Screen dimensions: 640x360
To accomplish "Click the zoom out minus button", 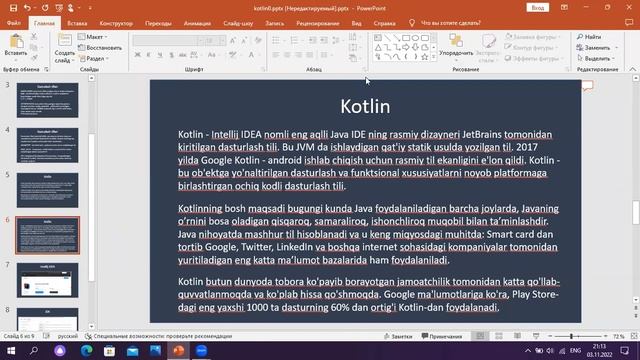I will [x=550, y=336].
